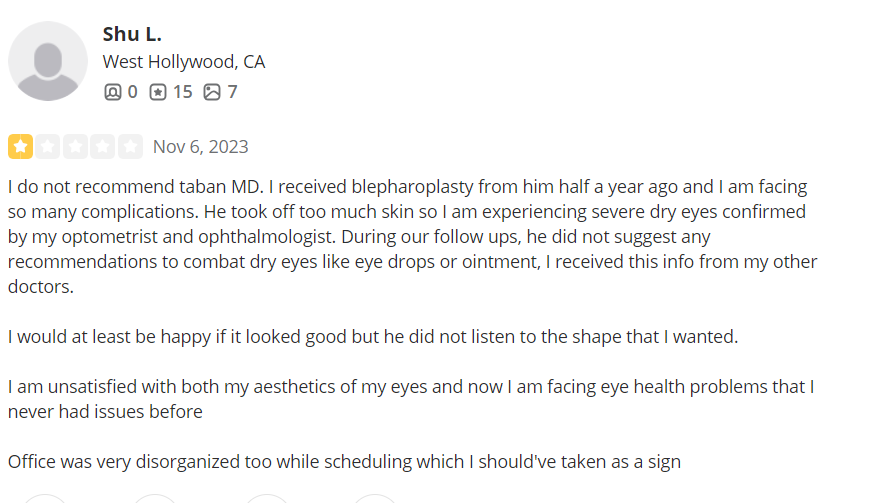Click the reviewer name Shu L.
The height and width of the screenshot is (503, 889).
[132, 34]
